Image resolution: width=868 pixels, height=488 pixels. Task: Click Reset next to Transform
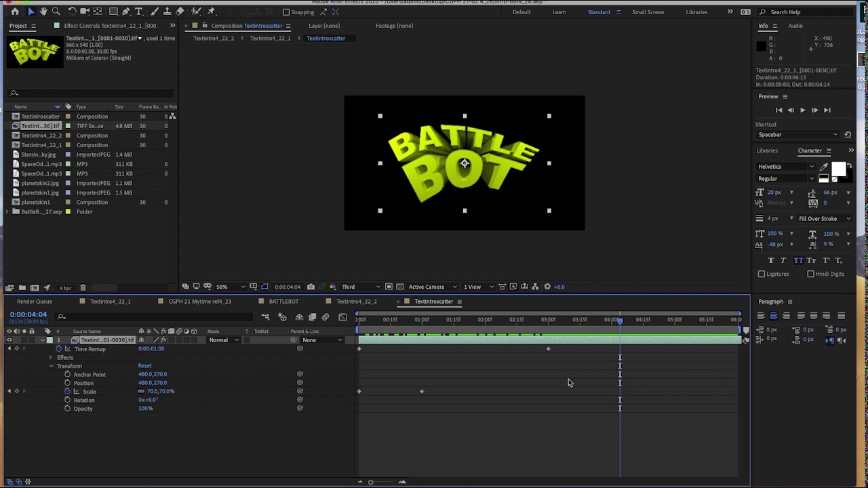[x=145, y=366]
